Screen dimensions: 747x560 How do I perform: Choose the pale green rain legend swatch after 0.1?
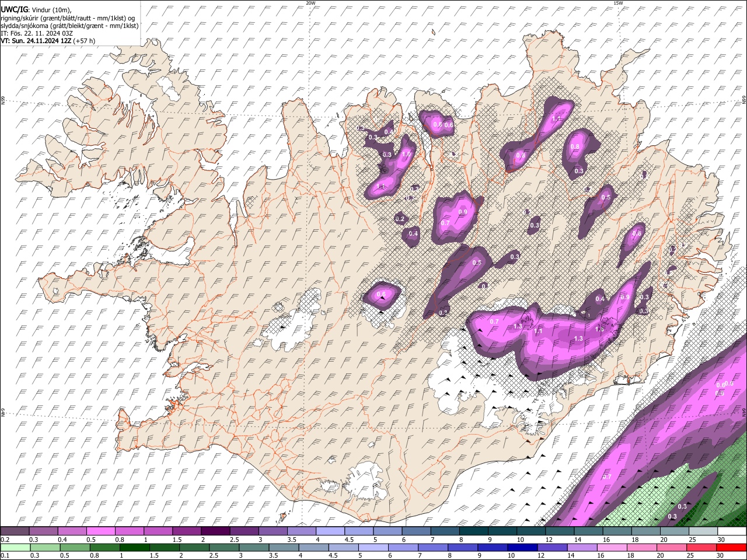click(15, 547)
